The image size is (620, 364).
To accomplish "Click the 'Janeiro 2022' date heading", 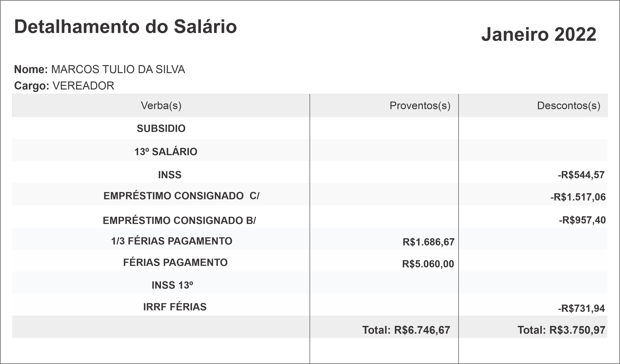I will tap(538, 34).
